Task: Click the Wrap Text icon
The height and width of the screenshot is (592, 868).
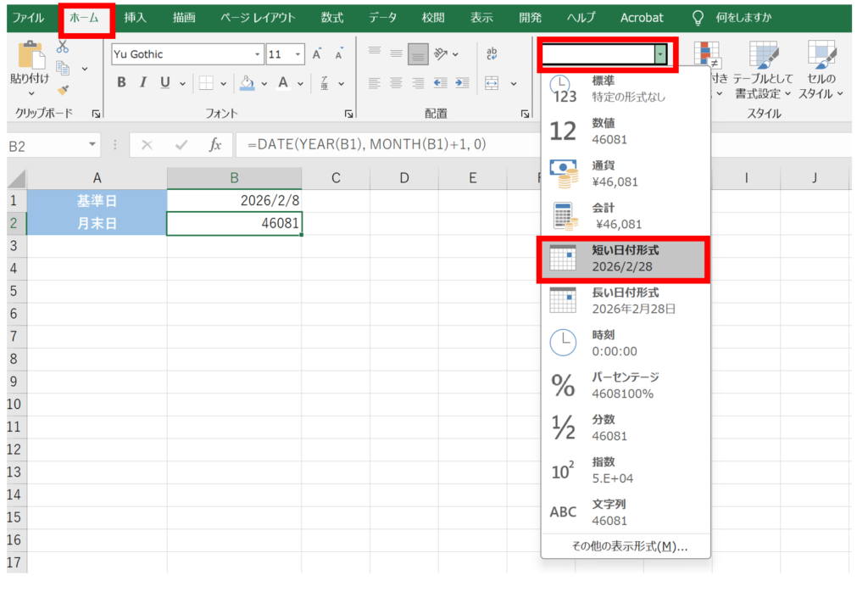Action: click(x=492, y=54)
